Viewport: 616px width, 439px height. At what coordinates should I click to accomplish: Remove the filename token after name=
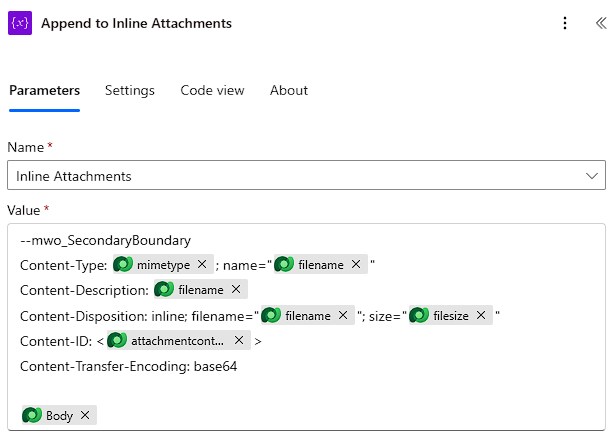(356, 264)
